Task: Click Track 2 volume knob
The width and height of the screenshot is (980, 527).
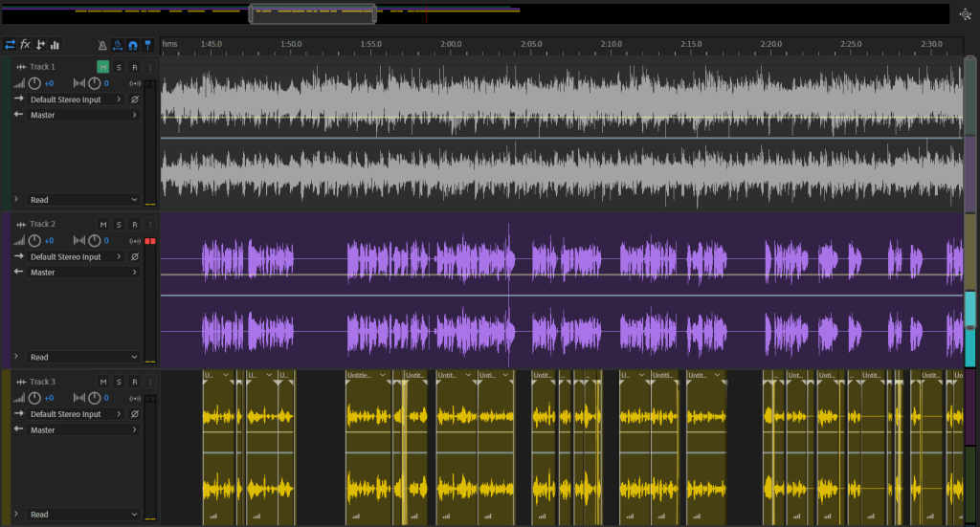Action: tap(34, 241)
